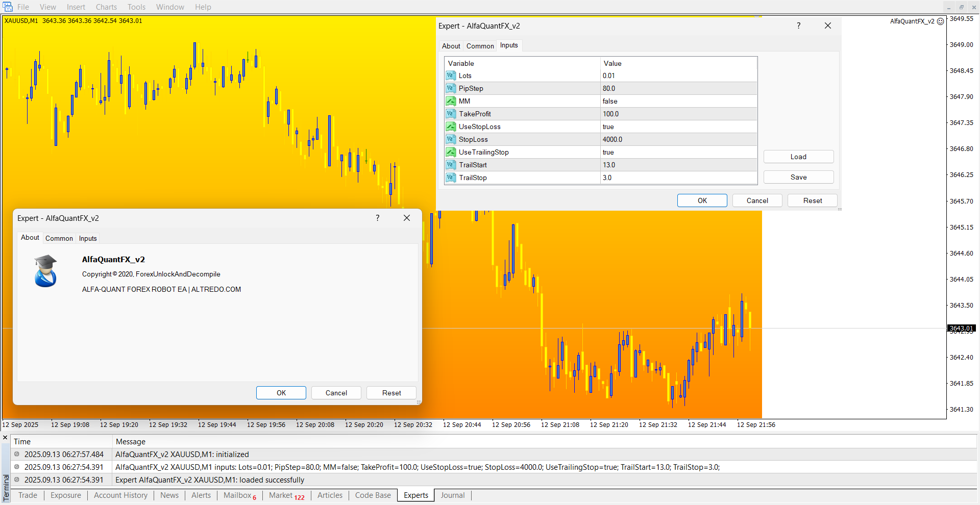Image resolution: width=980 pixels, height=505 pixels.
Task: Click Reset in the Inputs dialog
Action: click(812, 200)
